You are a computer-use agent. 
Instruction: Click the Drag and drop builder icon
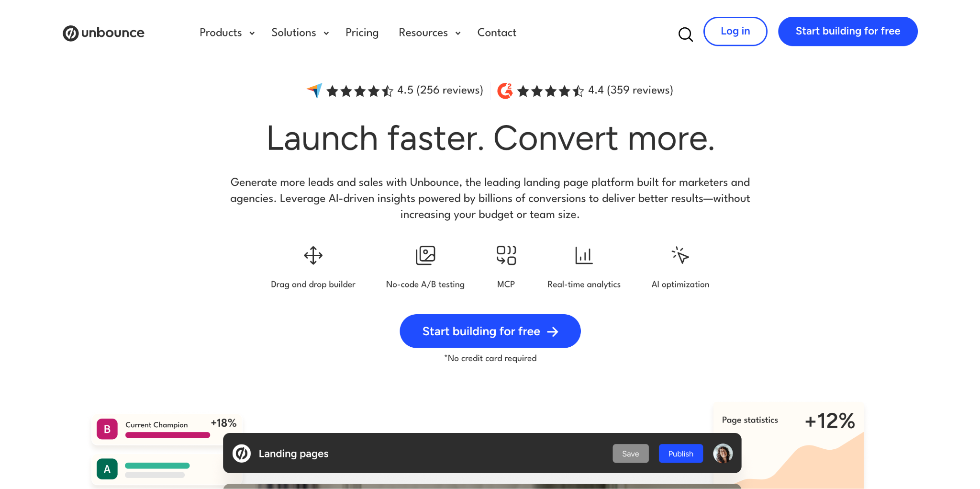click(x=313, y=255)
